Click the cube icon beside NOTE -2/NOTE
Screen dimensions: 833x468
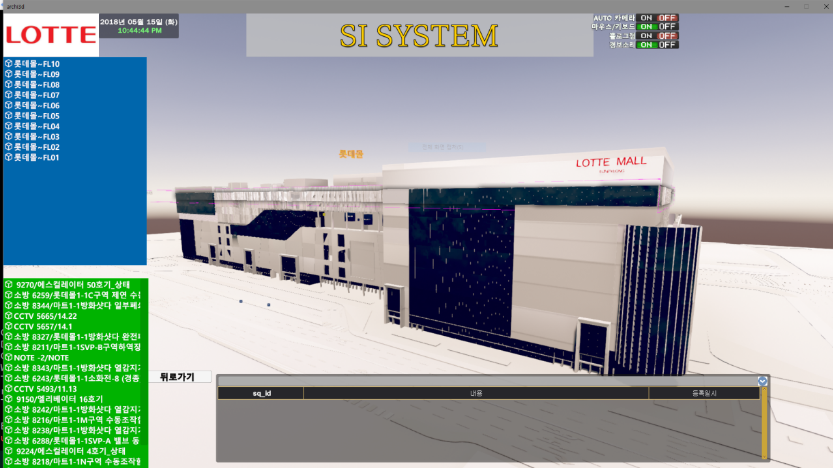(x=9, y=357)
